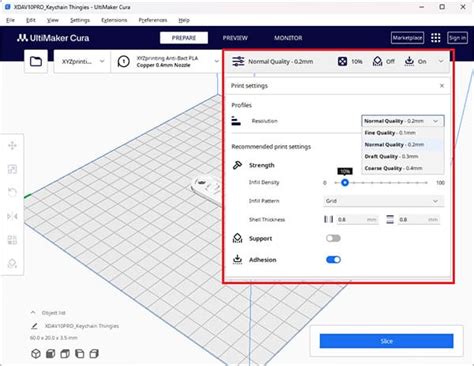Click the Infill Density slider handle
Screen dimensions: 474x366
[x=345, y=182]
